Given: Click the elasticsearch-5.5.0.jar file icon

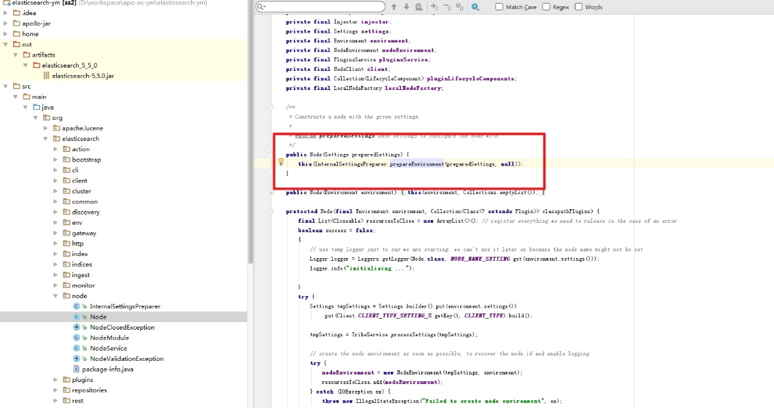Looking at the screenshot, I should [x=46, y=76].
